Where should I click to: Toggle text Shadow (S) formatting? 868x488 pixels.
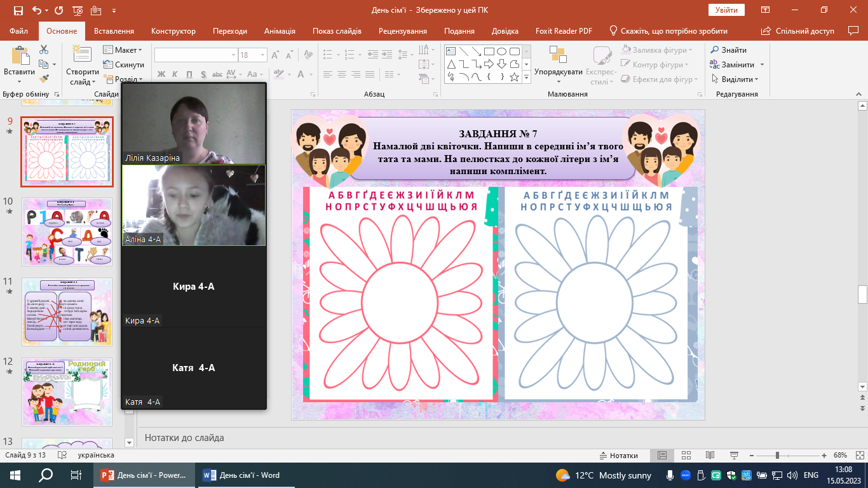203,74
